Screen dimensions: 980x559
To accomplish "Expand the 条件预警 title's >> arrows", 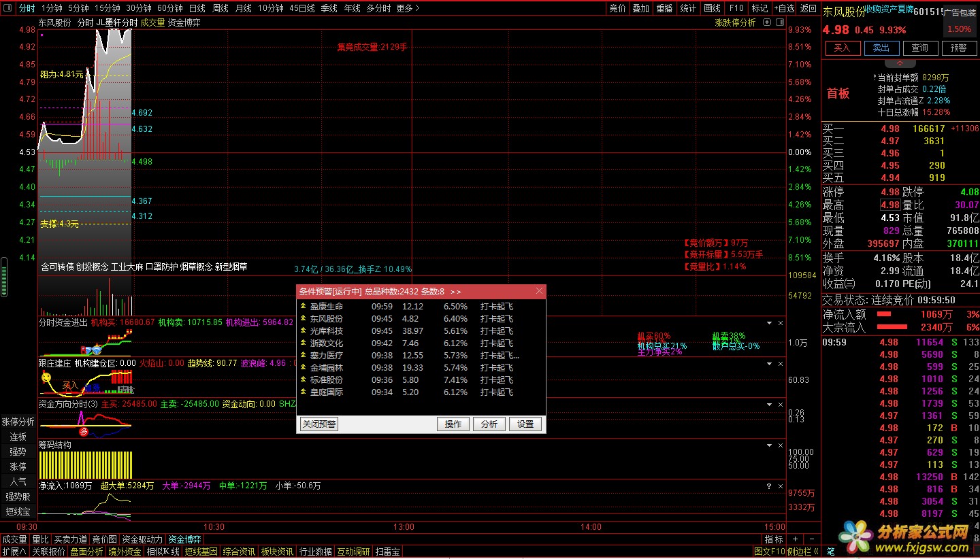I will [x=455, y=291].
